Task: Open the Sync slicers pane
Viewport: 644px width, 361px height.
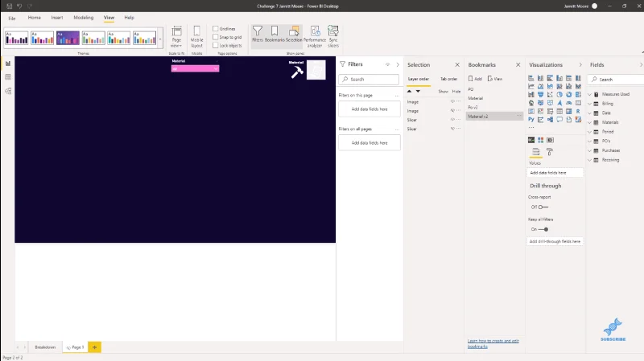Action: [333, 36]
